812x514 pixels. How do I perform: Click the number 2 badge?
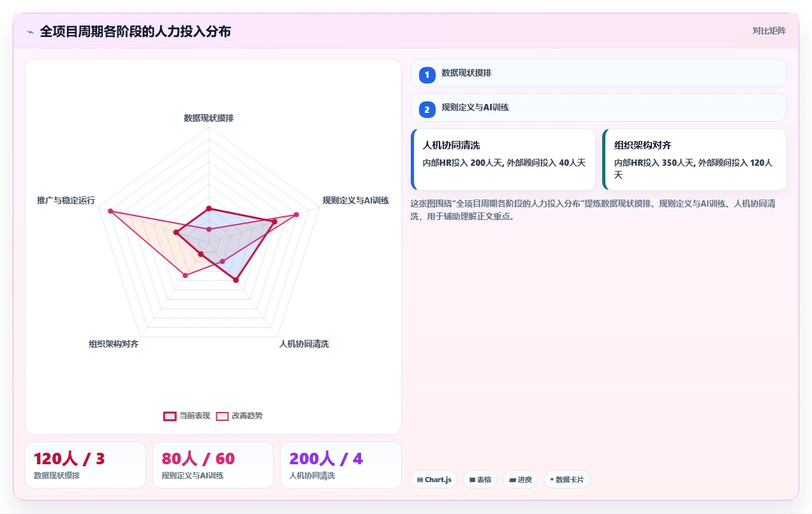tap(427, 110)
